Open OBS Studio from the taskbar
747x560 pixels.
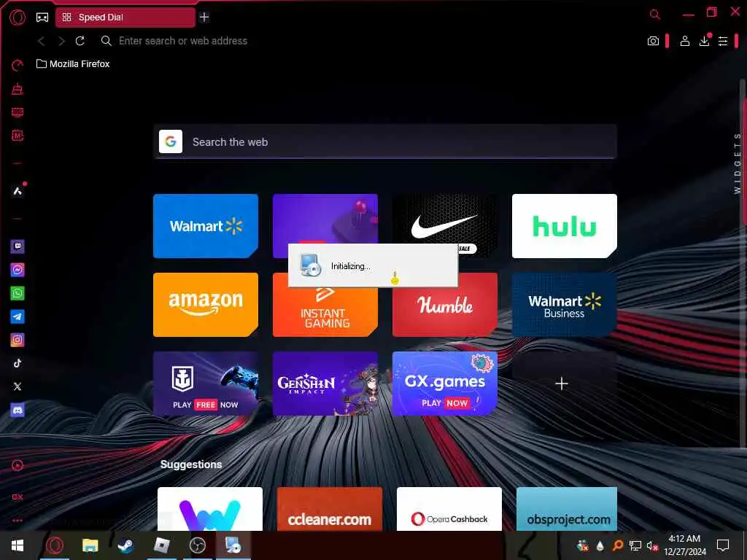[197, 545]
